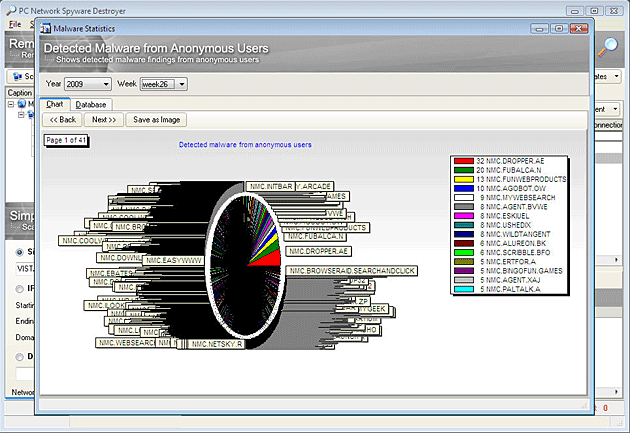Viewport: 630px width, 433px height.
Task: Click the << Back button
Action: (62, 120)
